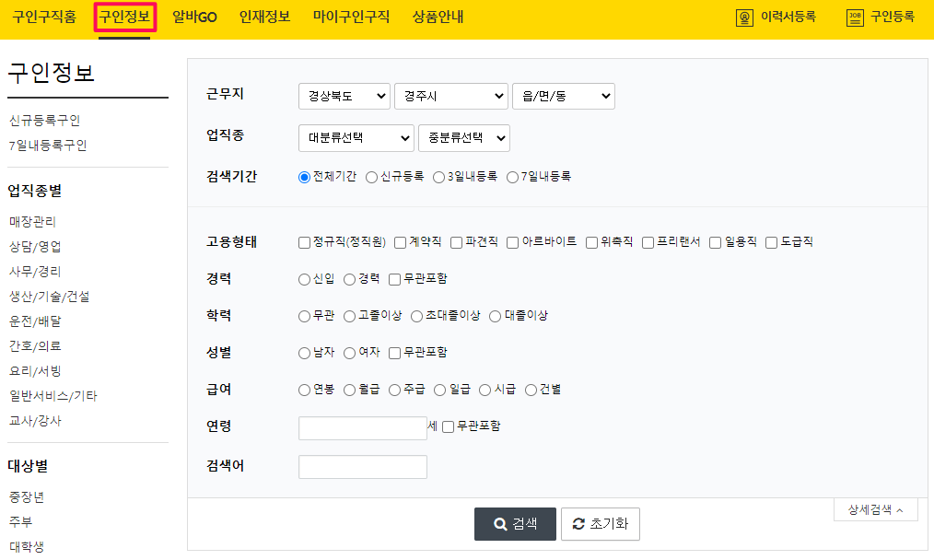Open the 마이구인구직 menu
Screen dimensions: 934x560
click(x=352, y=17)
